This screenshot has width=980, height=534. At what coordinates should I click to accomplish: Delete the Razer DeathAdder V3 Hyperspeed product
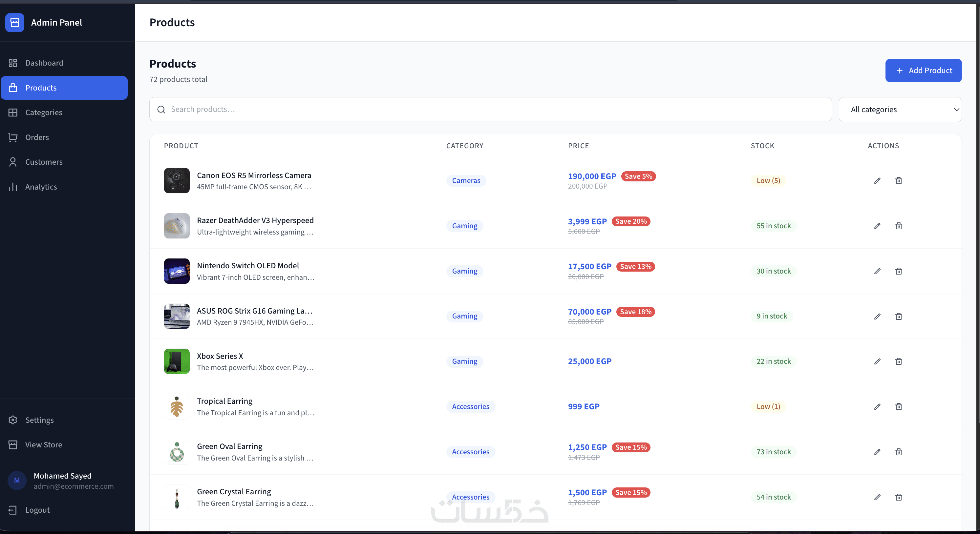[x=899, y=226]
